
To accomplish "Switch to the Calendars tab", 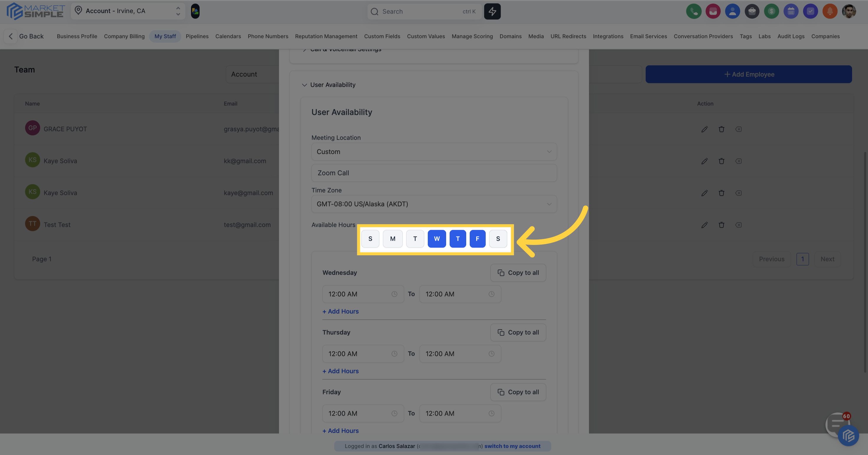I will tap(228, 36).
